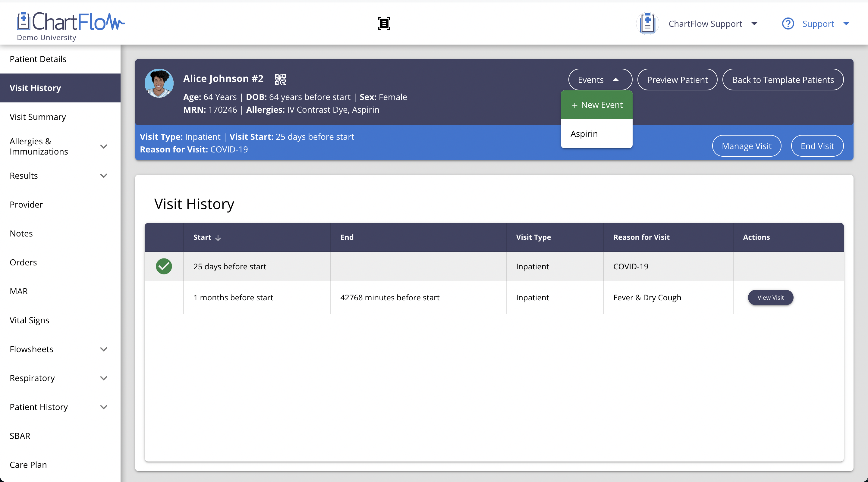This screenshot has height=482, width=868.
Task: Click the green checkmark on active visit
Action: [x=164, y=266]
